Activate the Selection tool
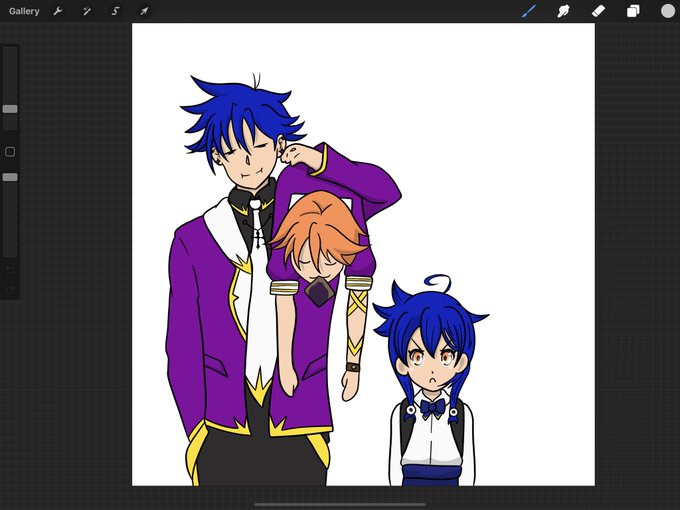The image size is (680, 510). (115, 11)
